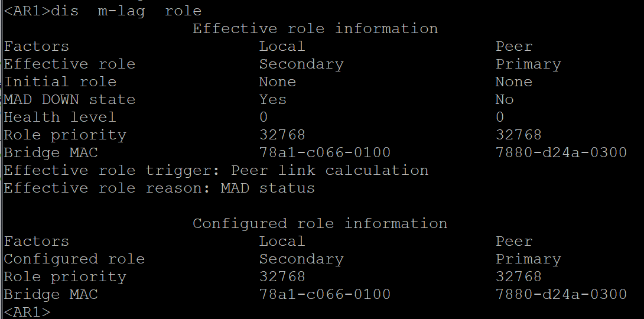The width and height of the screenshot is (644, 319).
Task: Click the 'Effective role reason: MAD status' line
Action: [159, 188]
